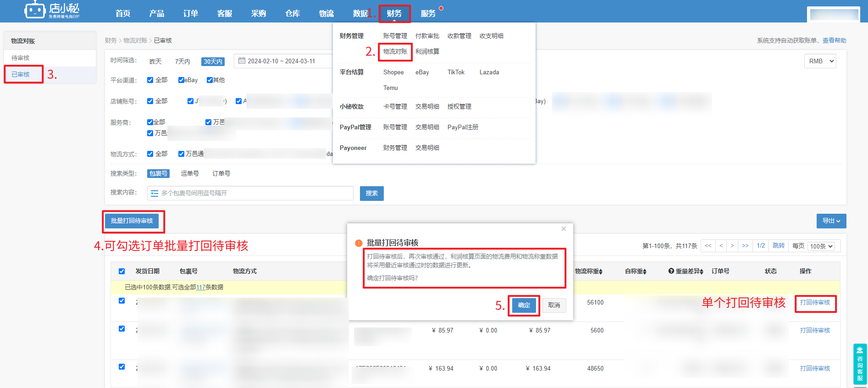Viewport: 868px width, 388px height.
Task: Expand the 导出 export dropdown button
Action: 831,221
